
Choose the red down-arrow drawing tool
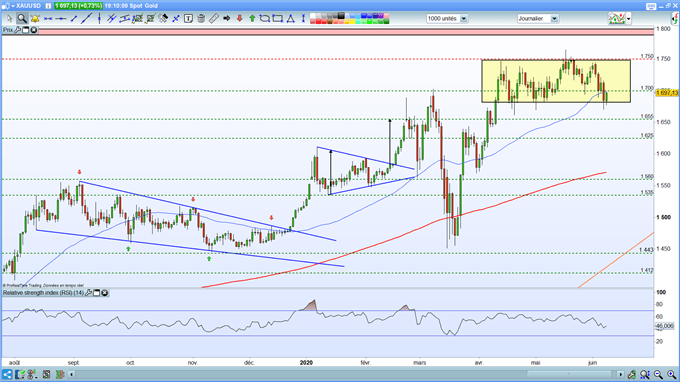[x=239, y=19]
